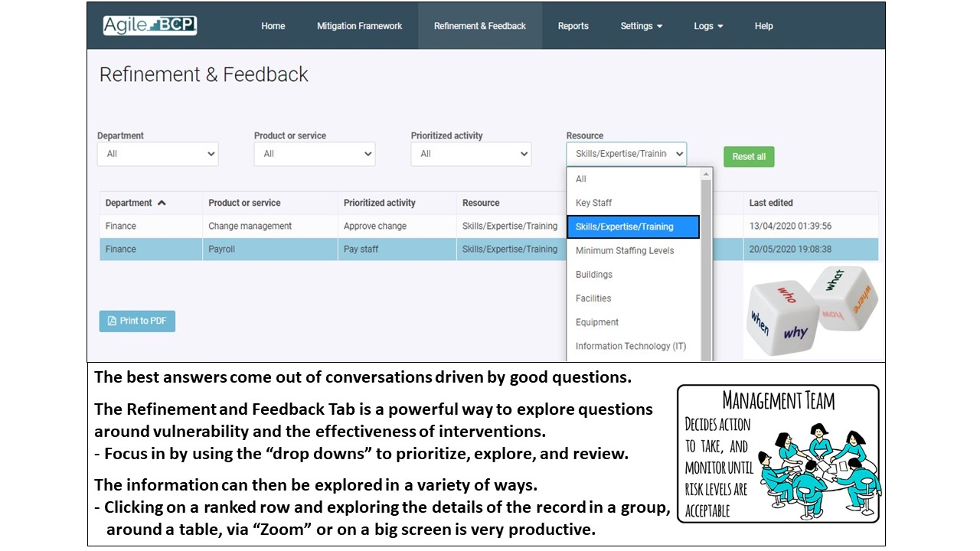Click the Agile BCP logo

tap(150, 25)
